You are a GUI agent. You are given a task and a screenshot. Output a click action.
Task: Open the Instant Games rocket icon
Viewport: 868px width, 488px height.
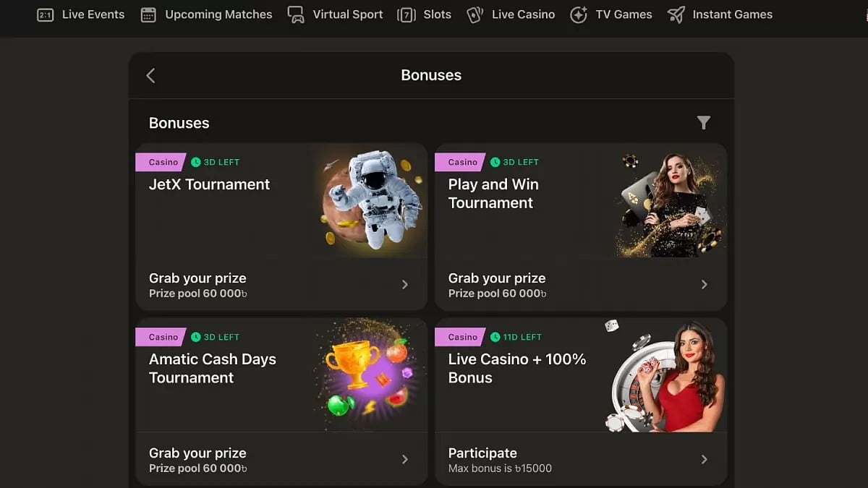676,14
